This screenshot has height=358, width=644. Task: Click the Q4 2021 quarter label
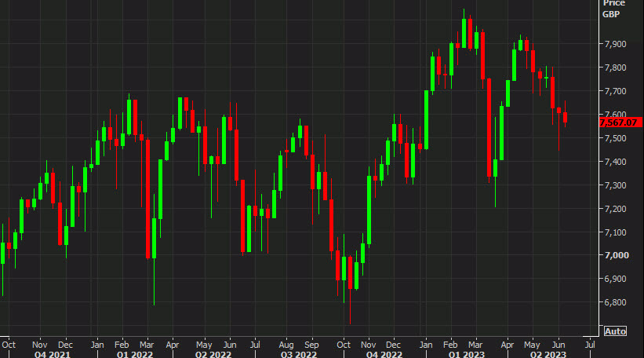(52, 354)
